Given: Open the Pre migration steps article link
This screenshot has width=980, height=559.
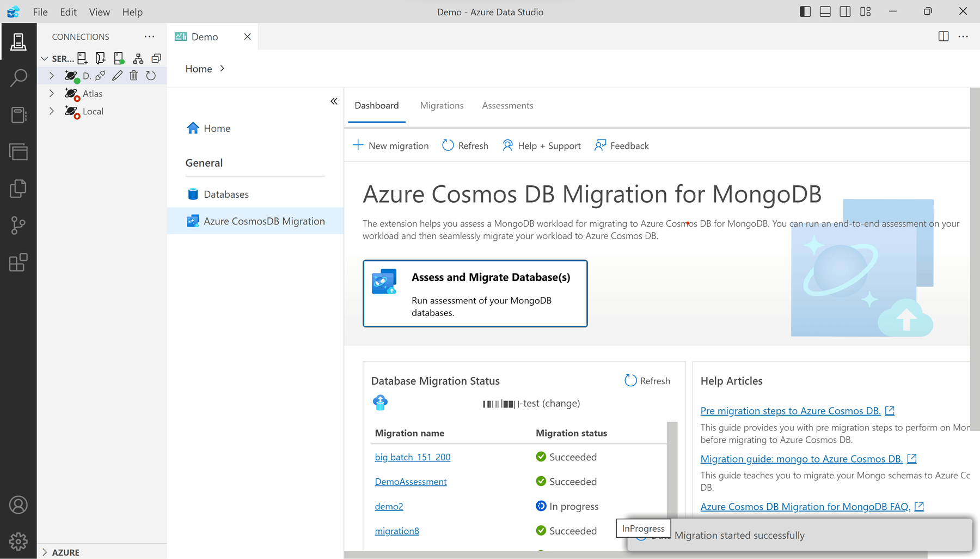Looking at the screenshot, I should tap(789, 410).
